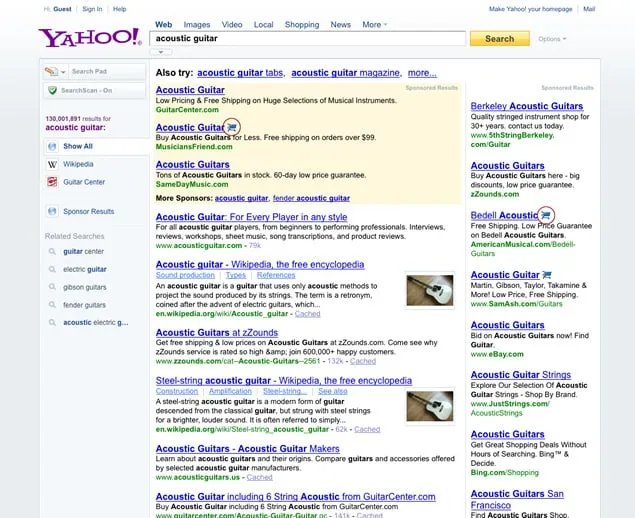
Task: Click the See also sublink
Action: tap(332, 391)
